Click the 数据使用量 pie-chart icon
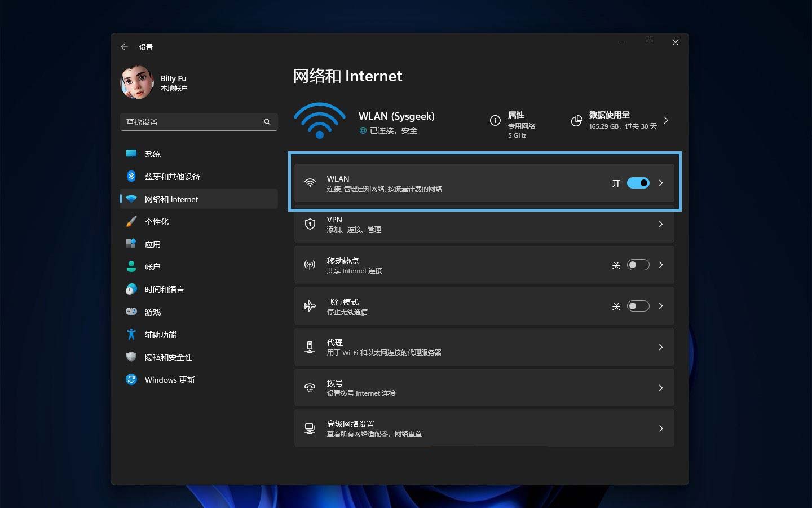The width and height of the screenshot is (812, 508). pyautogui.click(x=576, y=120)
